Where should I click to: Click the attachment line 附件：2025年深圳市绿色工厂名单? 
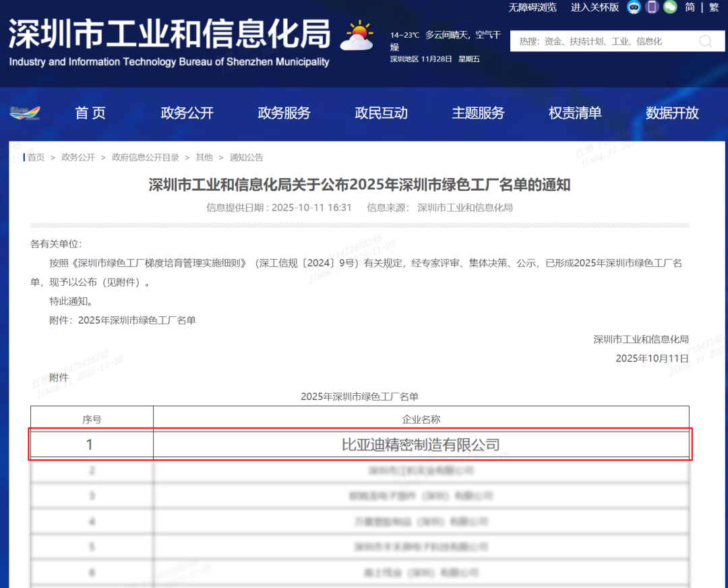click(x=123, y=320)
